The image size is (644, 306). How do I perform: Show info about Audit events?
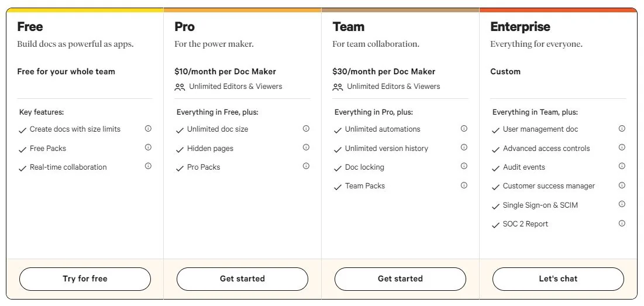point(622,166)
